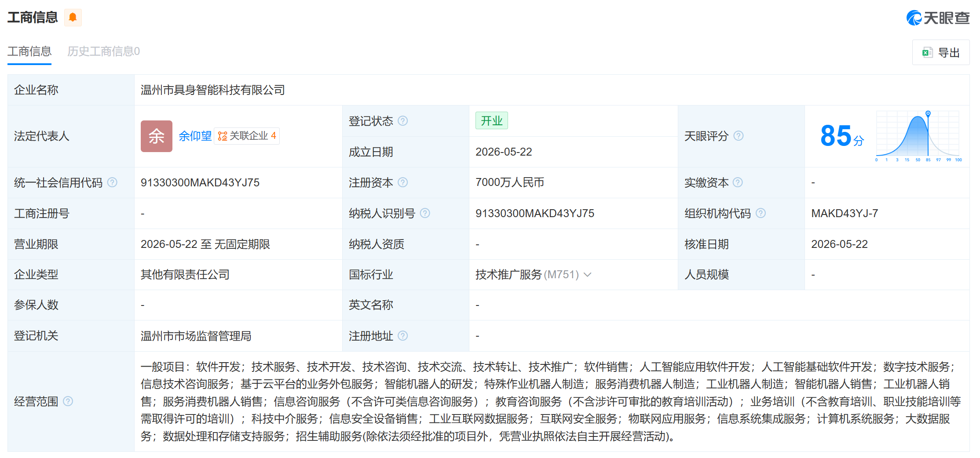Click help icon next to 注册地址
Image resolution: width=980 pixels, height=458 pixels.
click(403, 336)
